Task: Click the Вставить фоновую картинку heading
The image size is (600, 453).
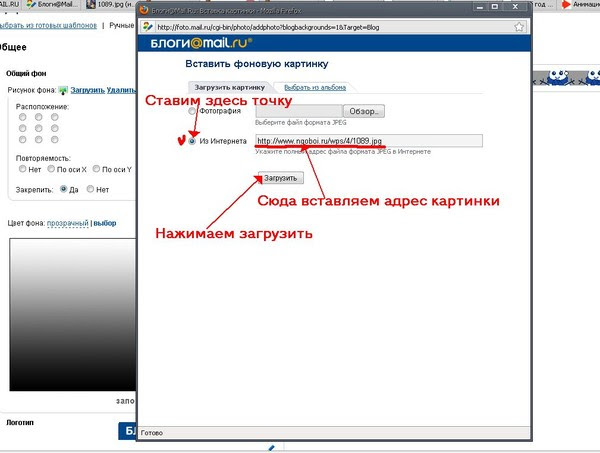Action: pos(257,64)
